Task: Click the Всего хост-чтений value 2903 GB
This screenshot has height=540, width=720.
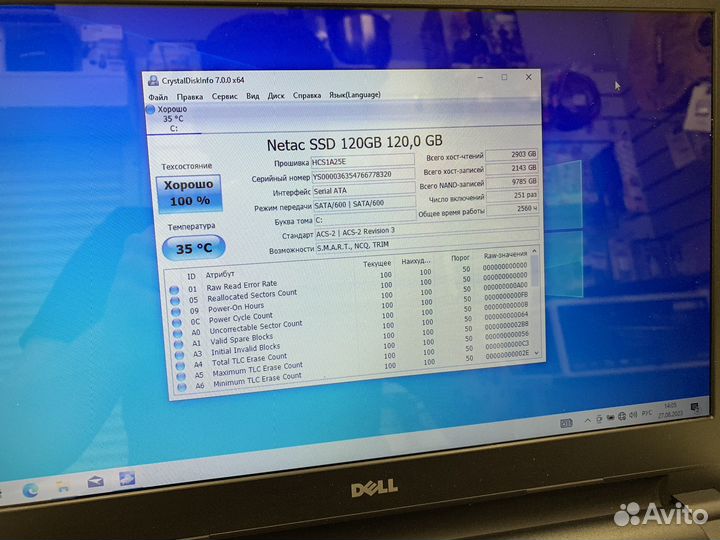Action: coord(512,154)
